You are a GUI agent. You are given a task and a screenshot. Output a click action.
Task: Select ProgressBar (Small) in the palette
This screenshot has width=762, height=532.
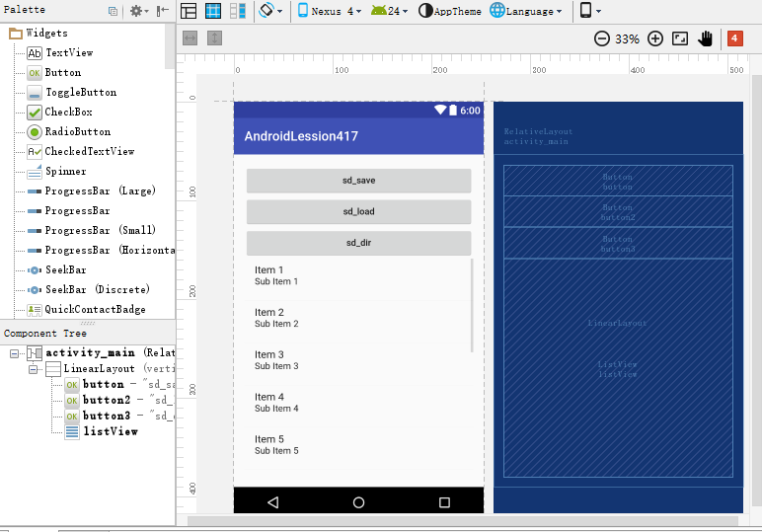click(x=92, y=230)
